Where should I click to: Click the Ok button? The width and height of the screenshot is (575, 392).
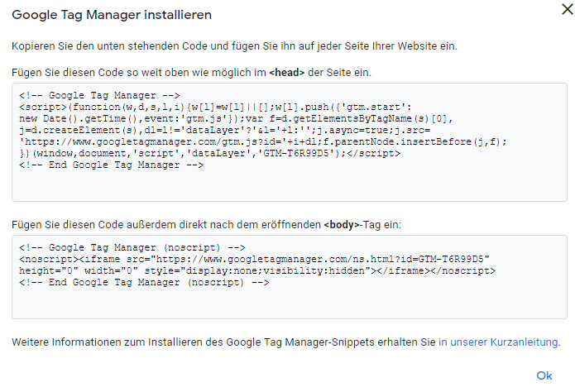pyautogui.click(x=544, y=375)
